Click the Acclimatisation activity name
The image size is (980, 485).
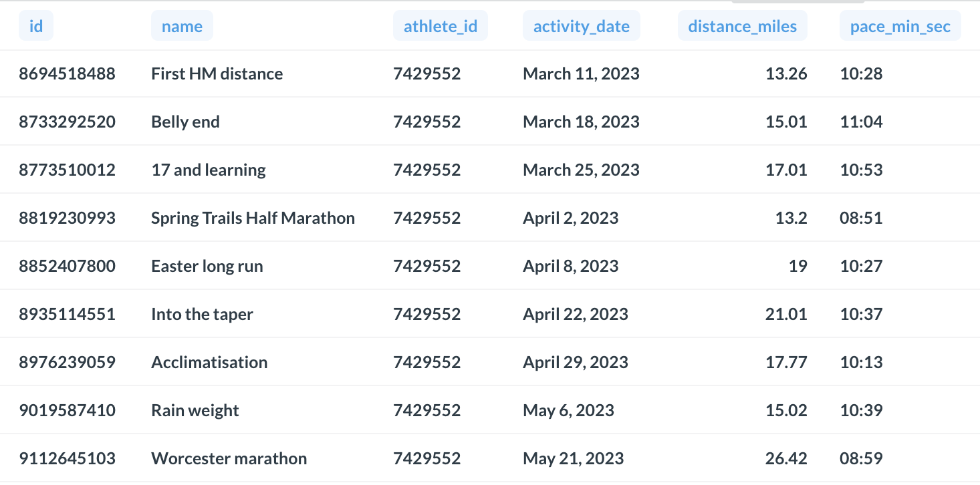coord(209,362)
